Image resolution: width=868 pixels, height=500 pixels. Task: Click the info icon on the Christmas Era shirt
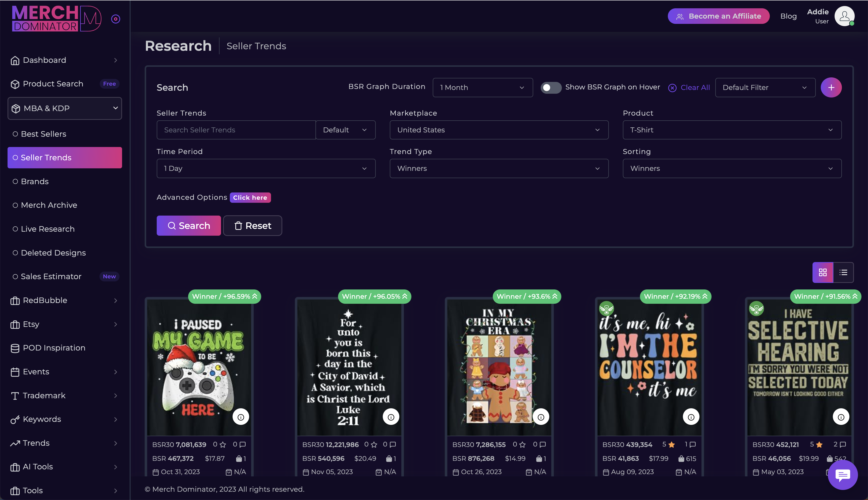541,417
